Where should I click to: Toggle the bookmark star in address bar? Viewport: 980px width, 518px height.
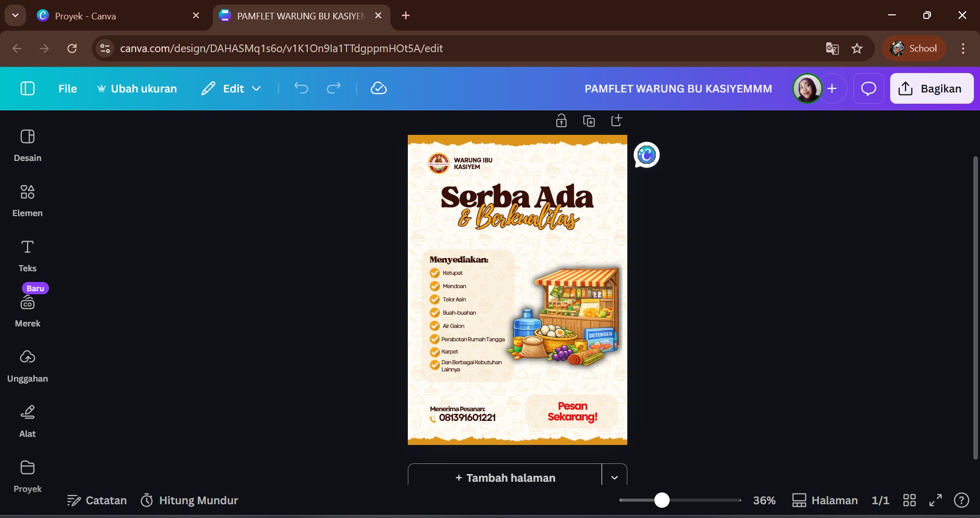[x=857, y=49]
